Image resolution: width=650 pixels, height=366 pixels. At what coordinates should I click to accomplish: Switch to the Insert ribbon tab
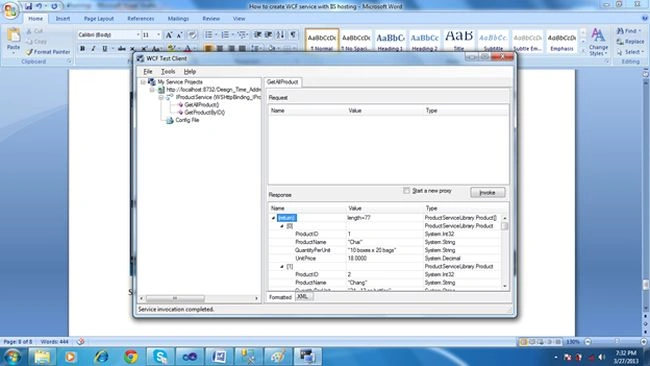coord(63,19)
